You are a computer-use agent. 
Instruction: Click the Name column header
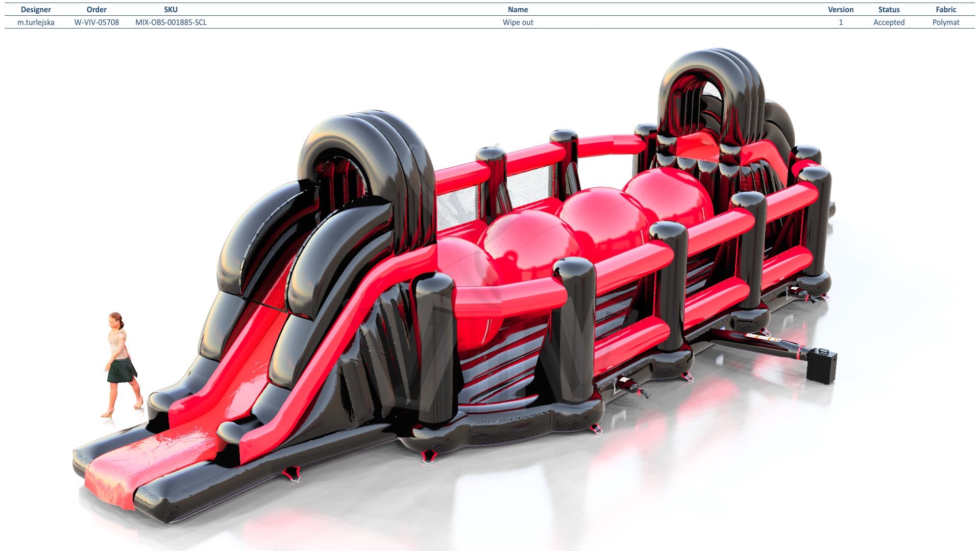[x=518, y=10]
